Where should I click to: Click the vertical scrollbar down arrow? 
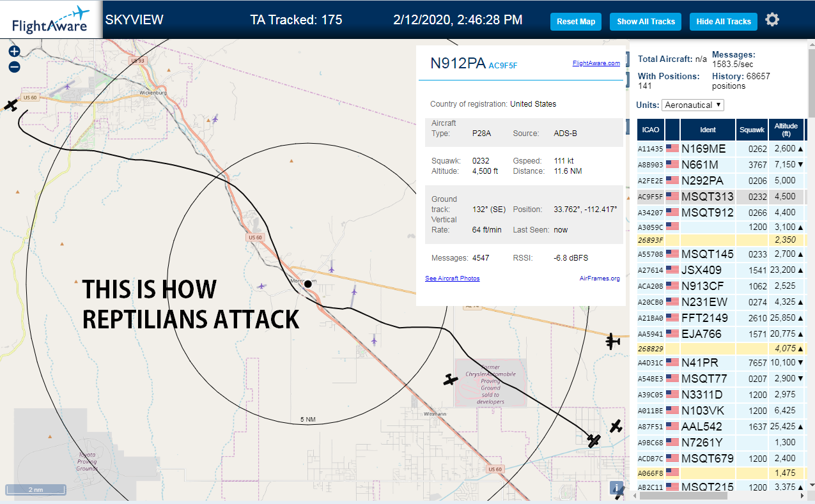pyautogui.click(x=811, y=487)
